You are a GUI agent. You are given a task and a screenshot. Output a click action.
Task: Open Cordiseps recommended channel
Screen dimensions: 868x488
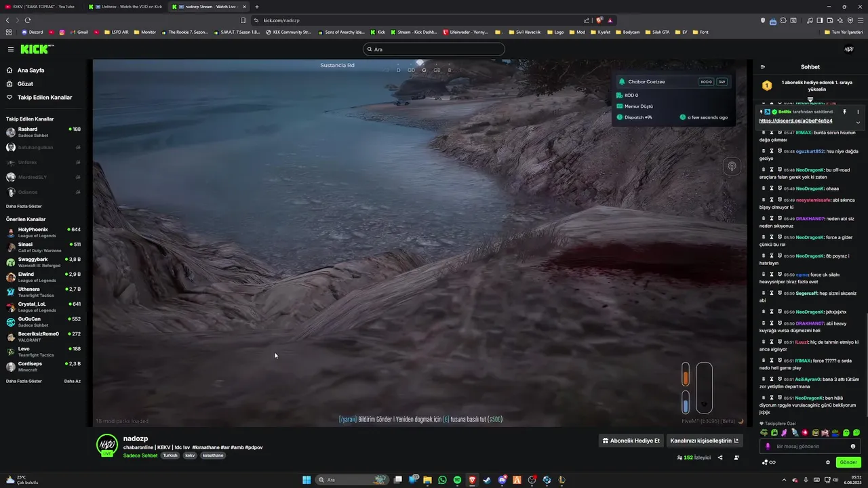[43, 367]
